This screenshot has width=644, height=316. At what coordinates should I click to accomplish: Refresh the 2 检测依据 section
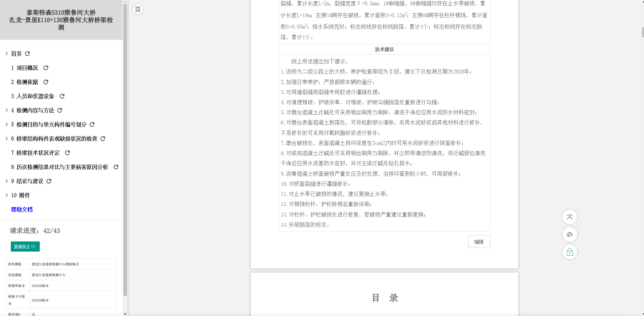coord(46,82)
